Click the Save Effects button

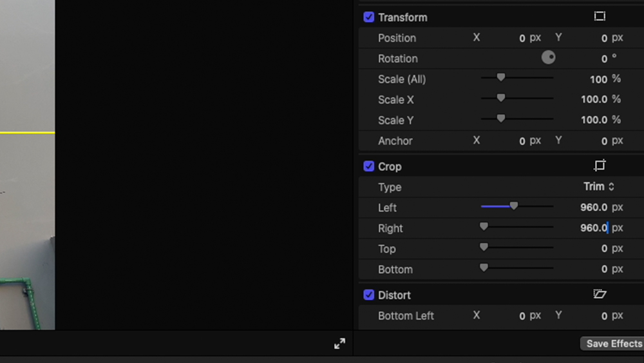pyautogui.click(x=613, y=344)
